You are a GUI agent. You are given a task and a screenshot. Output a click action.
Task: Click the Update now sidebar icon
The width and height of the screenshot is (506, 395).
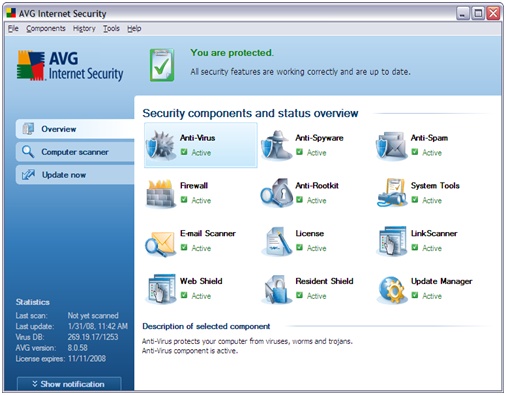tap(28, 174)
